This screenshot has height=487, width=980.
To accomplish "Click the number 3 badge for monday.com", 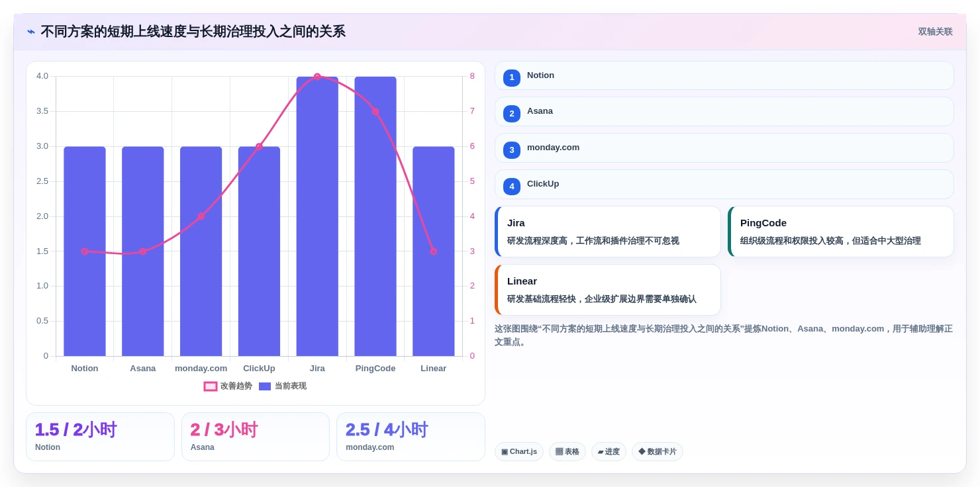I will [512, 150].
